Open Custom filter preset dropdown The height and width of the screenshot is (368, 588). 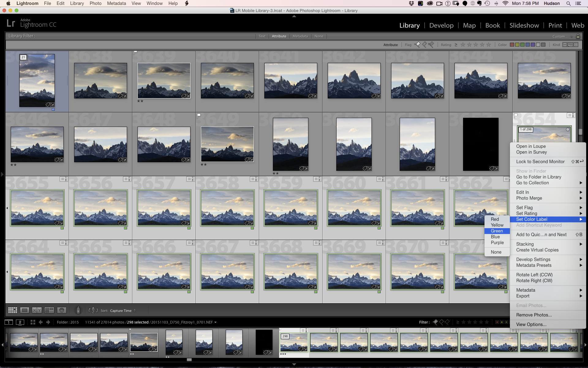pos(562,36)
